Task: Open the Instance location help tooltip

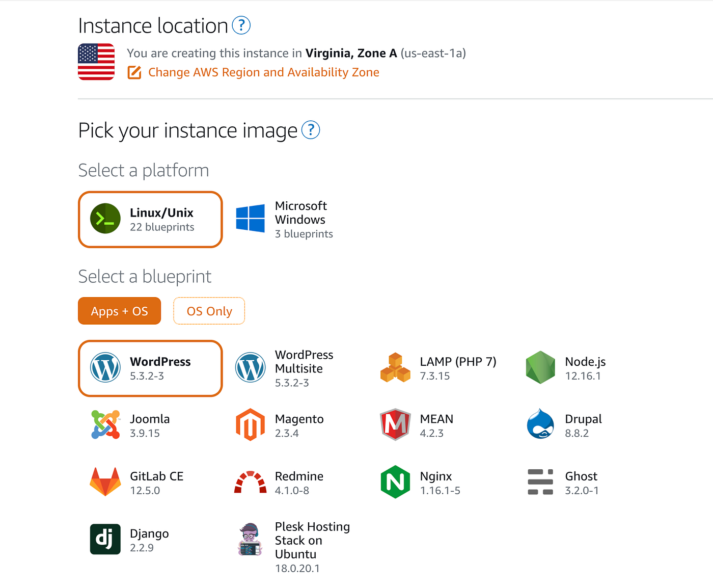Action: click(x=241, y=25)
